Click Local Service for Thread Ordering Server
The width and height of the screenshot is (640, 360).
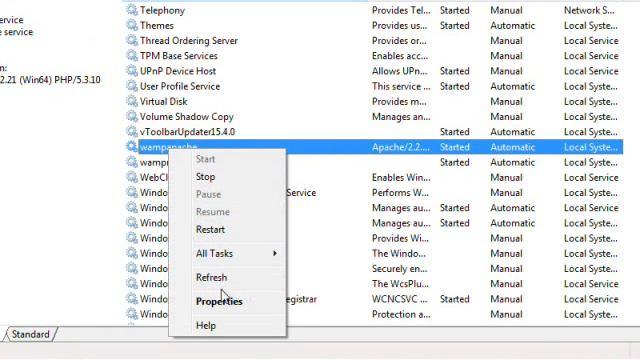point(591,40)
